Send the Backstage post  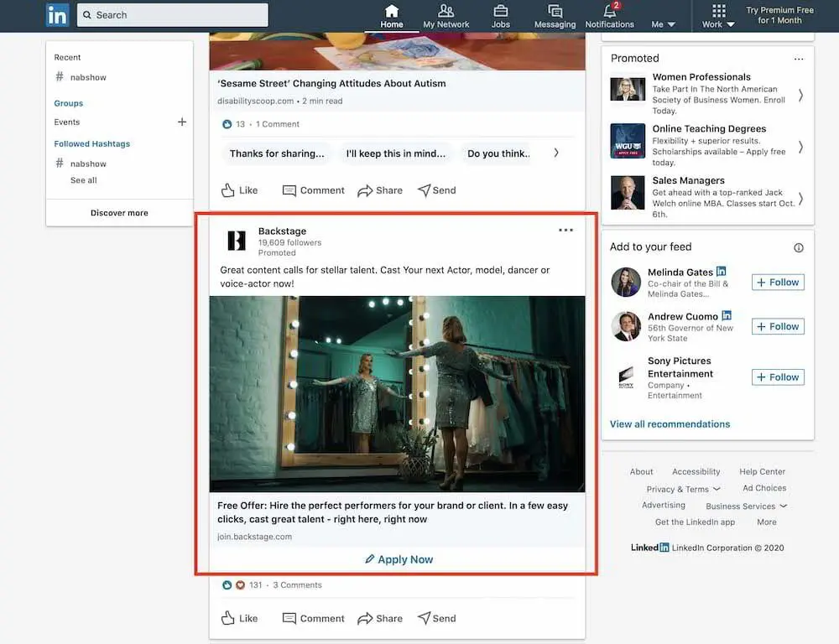pyautogui.click(x=436, y=618)
